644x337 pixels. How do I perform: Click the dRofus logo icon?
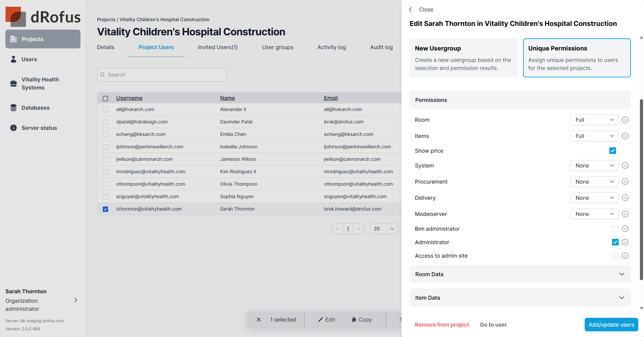pos(16,16)
